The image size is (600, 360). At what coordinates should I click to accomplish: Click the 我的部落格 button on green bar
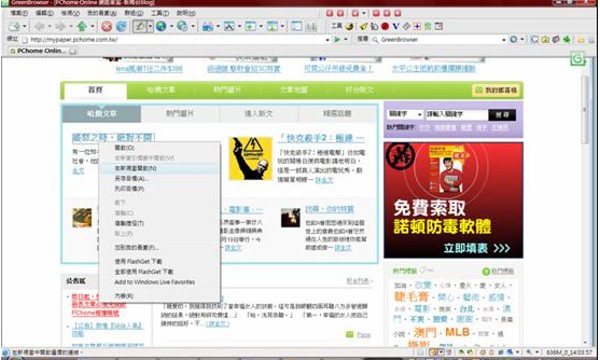click(x=496, y=90)
